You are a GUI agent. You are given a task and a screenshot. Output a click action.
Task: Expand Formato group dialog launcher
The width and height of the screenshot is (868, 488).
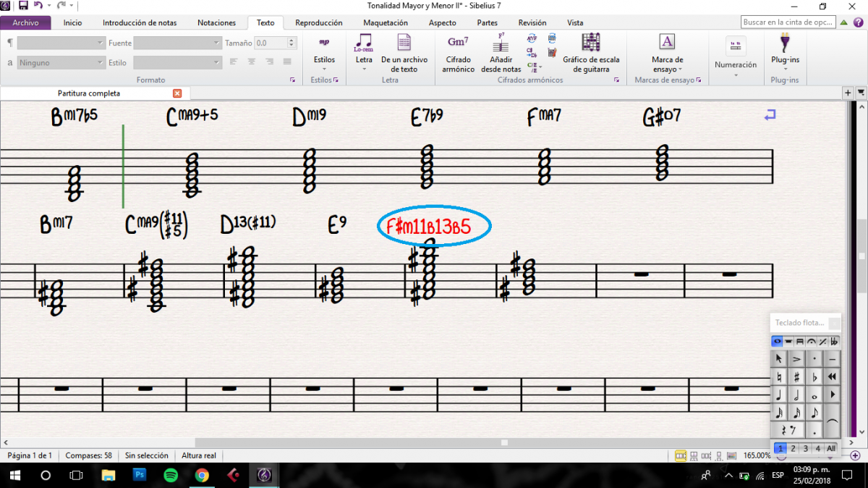click(x=292, y=80)
